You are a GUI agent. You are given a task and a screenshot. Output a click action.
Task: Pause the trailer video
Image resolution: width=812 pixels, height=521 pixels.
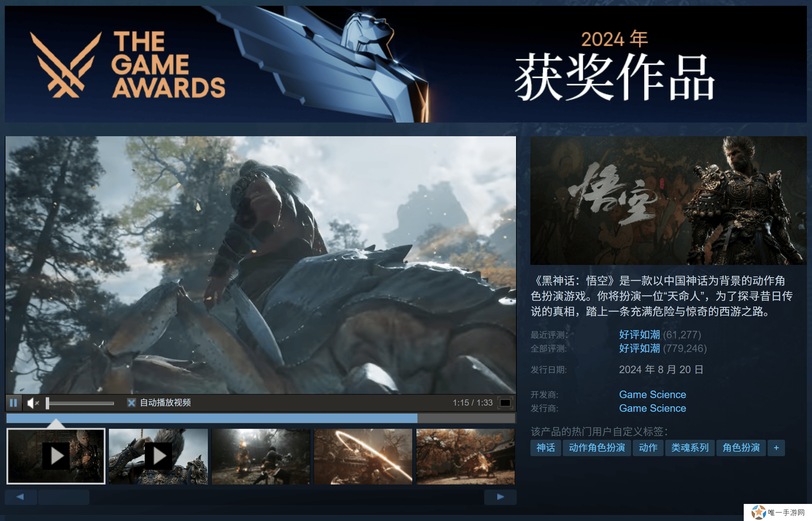[14, 403]
